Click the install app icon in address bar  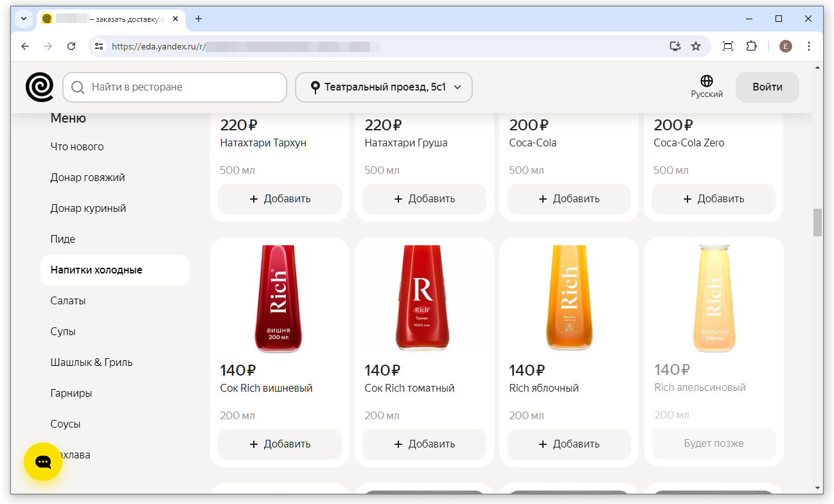(675, 46)
